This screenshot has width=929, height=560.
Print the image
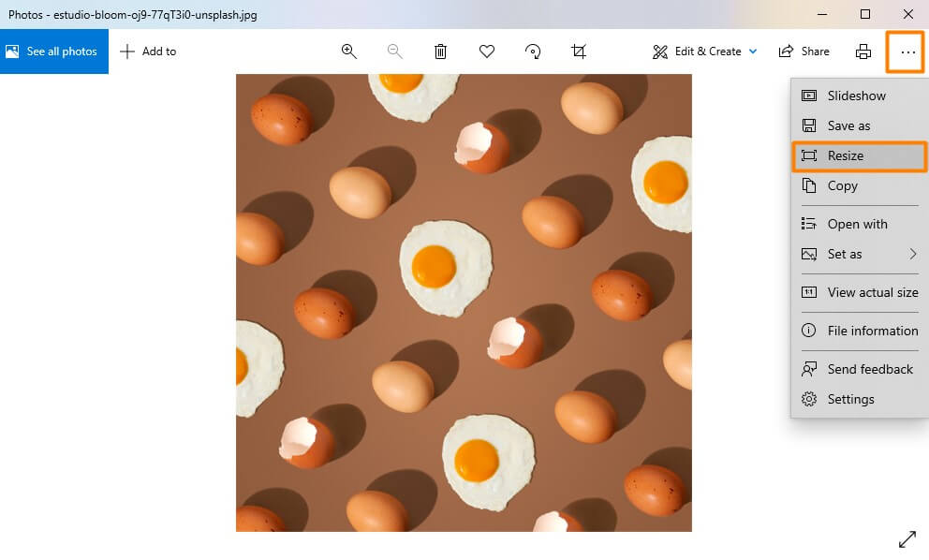click(861, 52)
